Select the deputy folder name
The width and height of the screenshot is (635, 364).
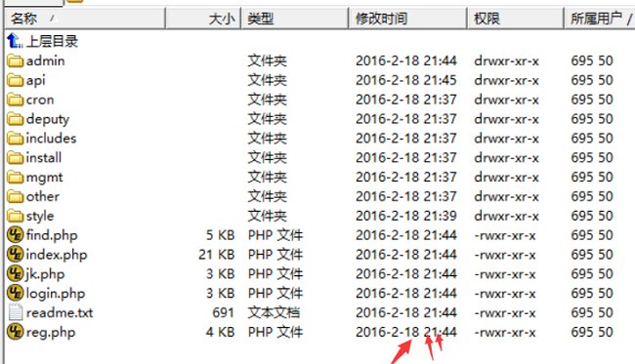(x=48, y=120)
